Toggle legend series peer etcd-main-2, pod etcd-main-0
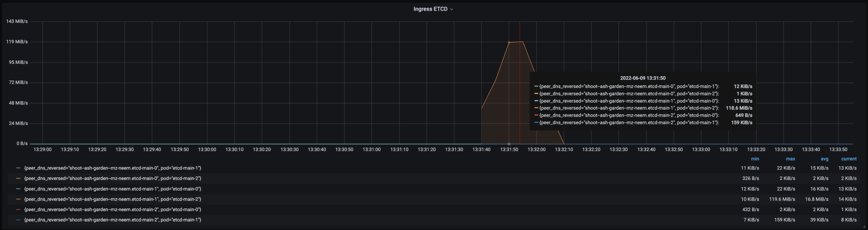 coord(113,209)
